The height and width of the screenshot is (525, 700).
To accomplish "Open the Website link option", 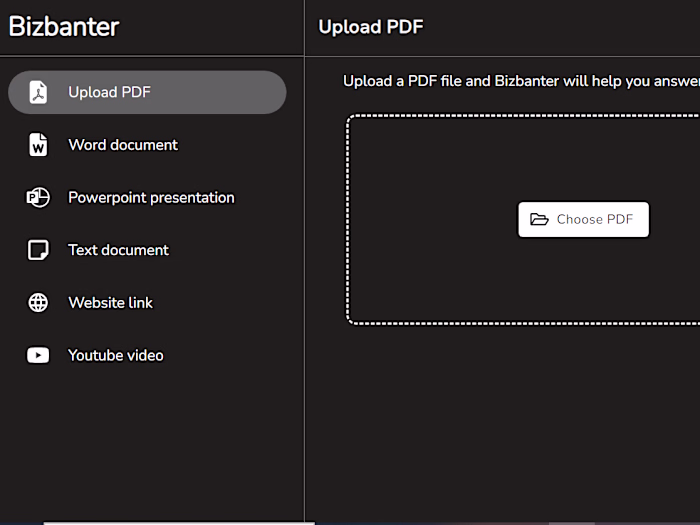I will click(110, 303).
